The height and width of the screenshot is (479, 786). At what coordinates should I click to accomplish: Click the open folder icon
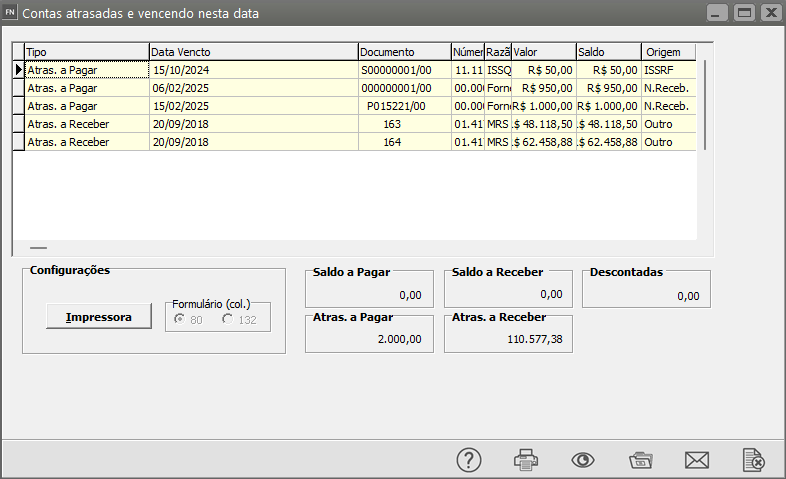coord(640,459)
